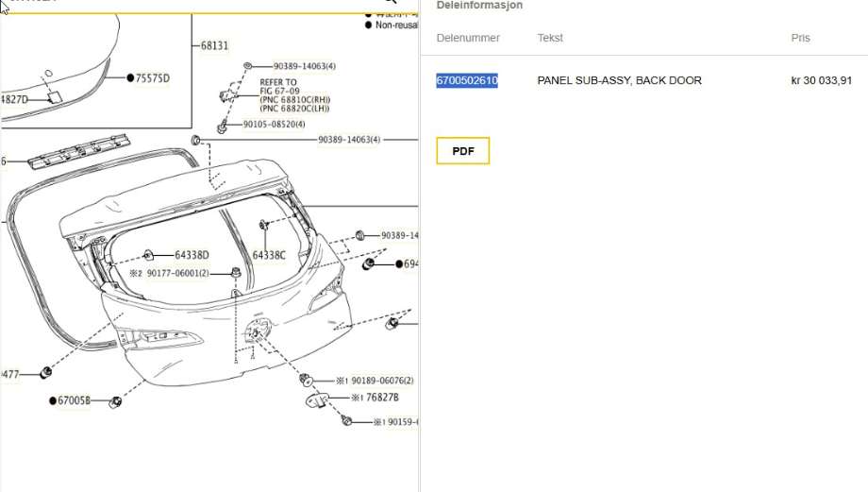Select part label 75575D in diagram
Screen dimensions: 868x492
(x=152, y=78)
